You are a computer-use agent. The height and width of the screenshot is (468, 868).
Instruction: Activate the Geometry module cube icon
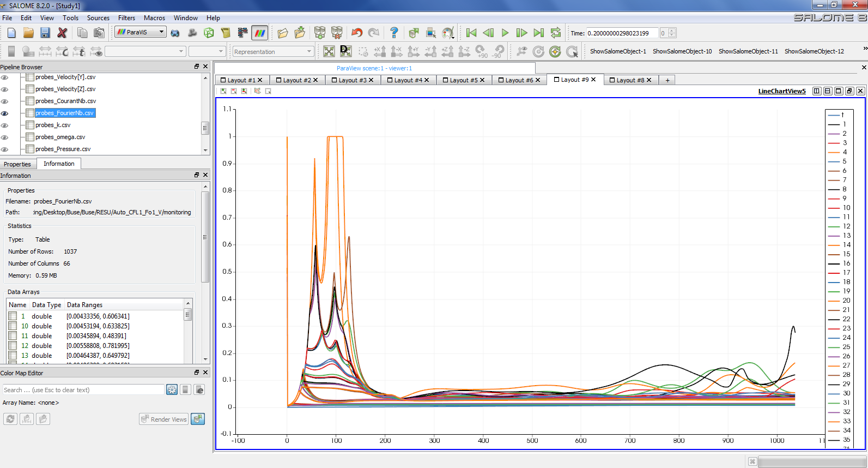pos(209,33)
